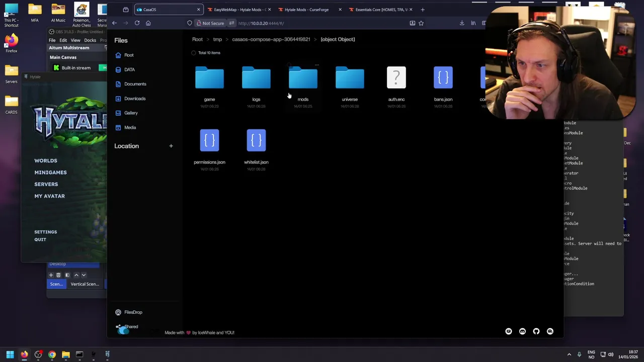Open the permissions.json file
Screen dimensions: 644x362
coord(209,141)
